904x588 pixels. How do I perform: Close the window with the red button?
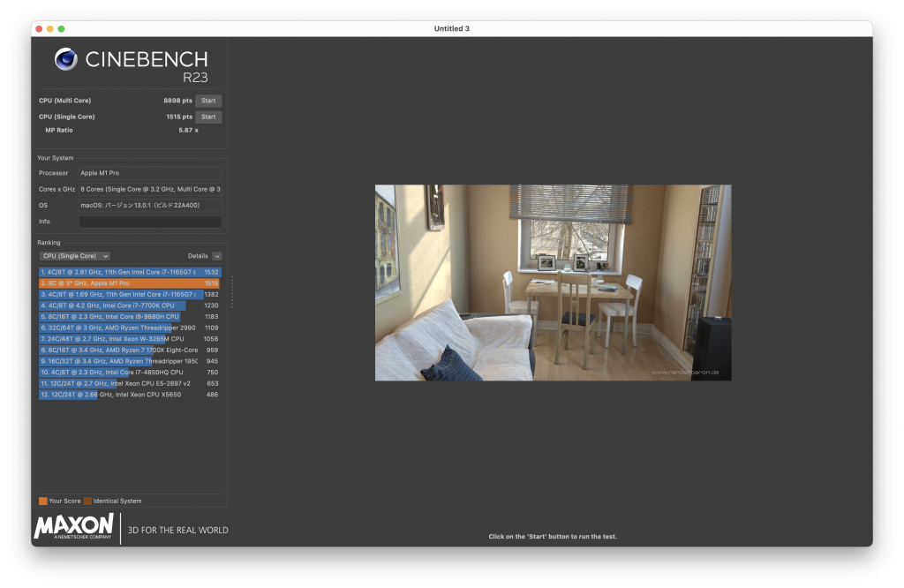coord(39,29)
